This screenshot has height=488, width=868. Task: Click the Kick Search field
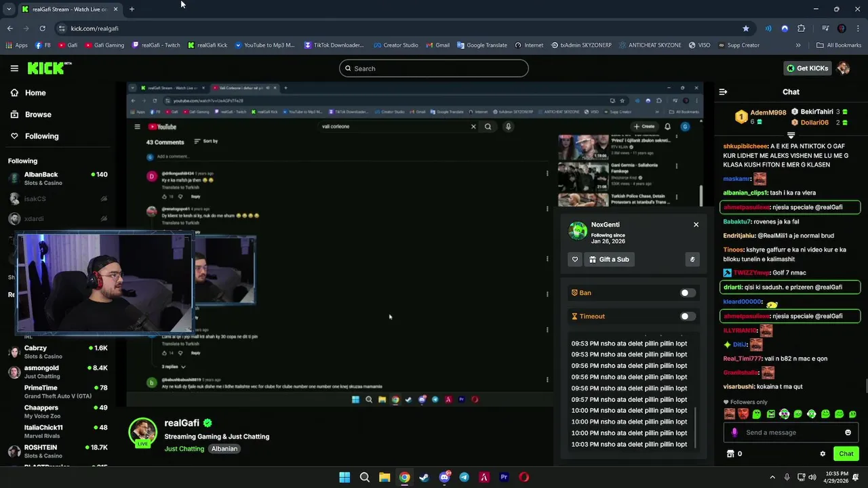(434, 68)
